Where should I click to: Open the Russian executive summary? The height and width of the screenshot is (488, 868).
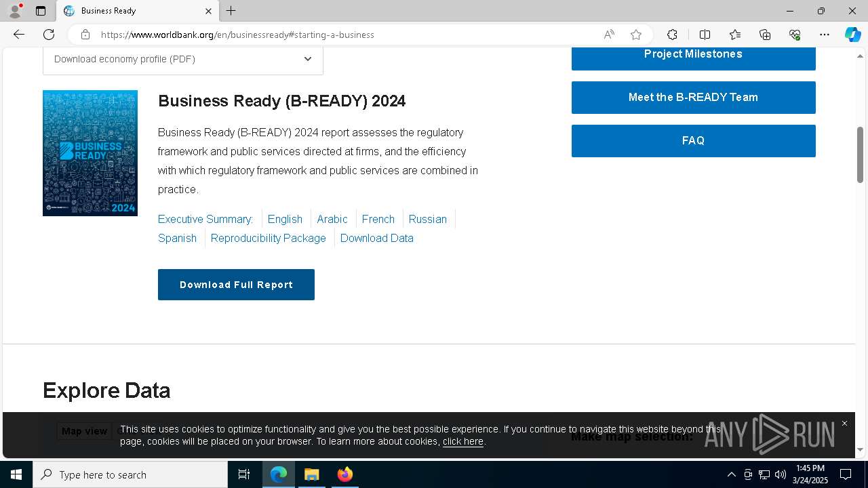click(x=428, y=219)
